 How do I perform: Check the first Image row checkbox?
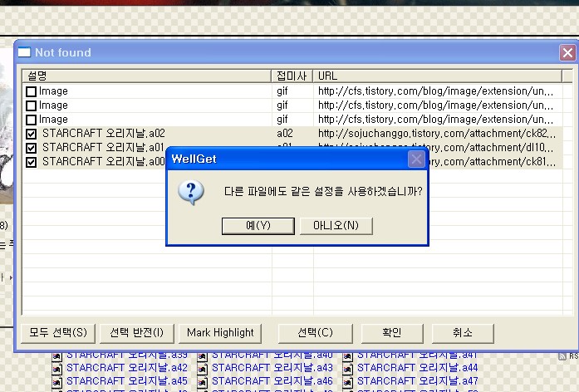click(32, 91)
